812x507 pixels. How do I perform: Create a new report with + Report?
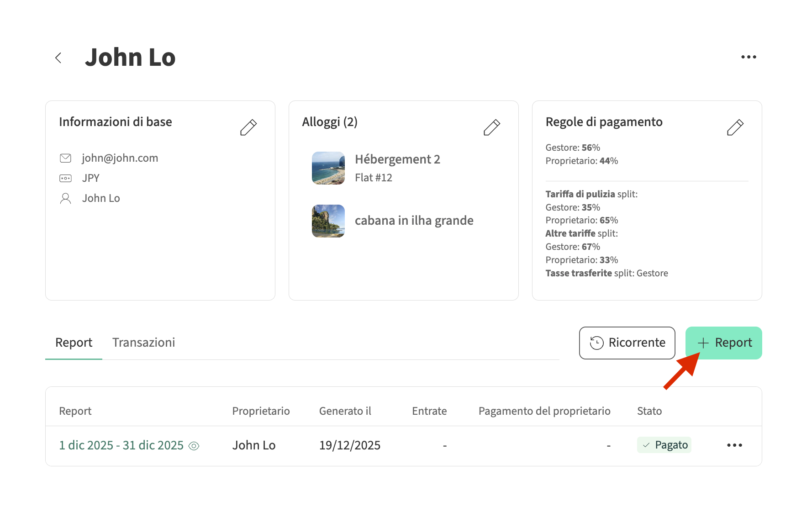[x=724, y=343]
